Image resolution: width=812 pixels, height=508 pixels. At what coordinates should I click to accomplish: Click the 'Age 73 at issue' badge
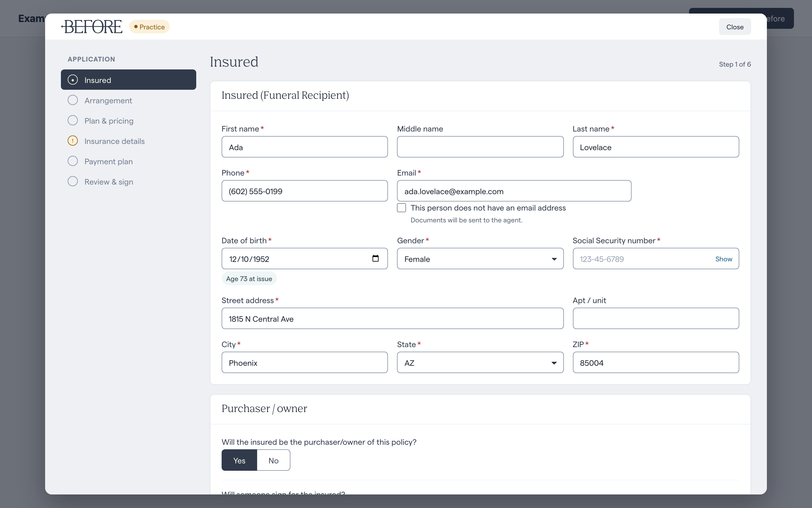click(249, 279)
